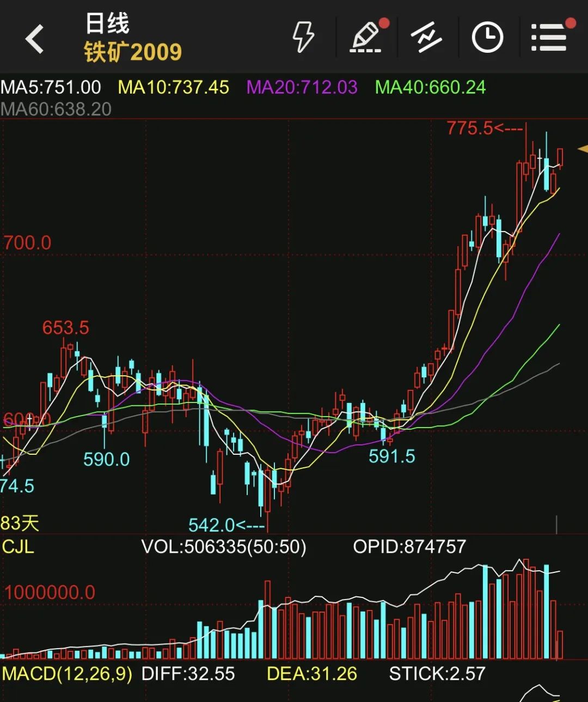Open the pencil drawing tool
Screen dimensions: 588x702
pos(365,38)
